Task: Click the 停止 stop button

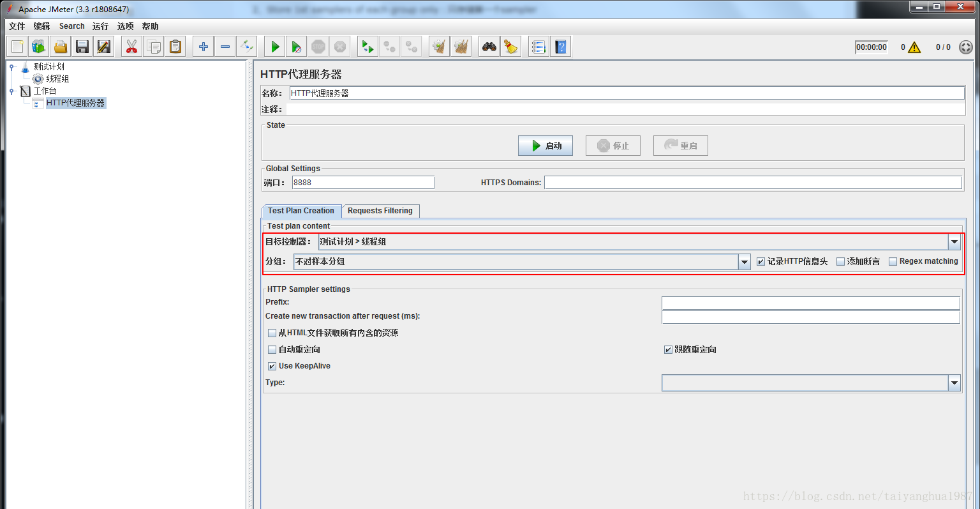Action: pyautogui.click(x=613, y=146)
